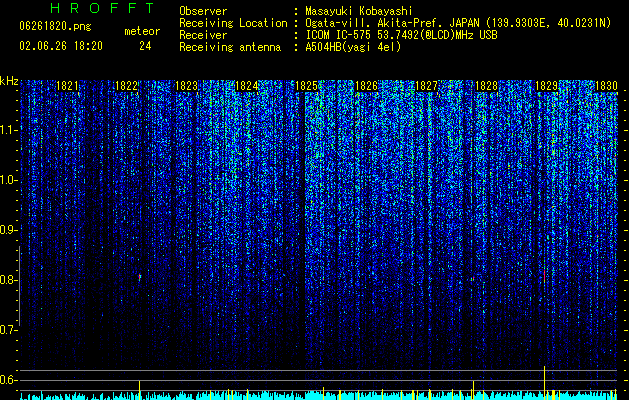629x400 pixels.
Task: Click the meteor count value 24
Action: tap(145, 46)
